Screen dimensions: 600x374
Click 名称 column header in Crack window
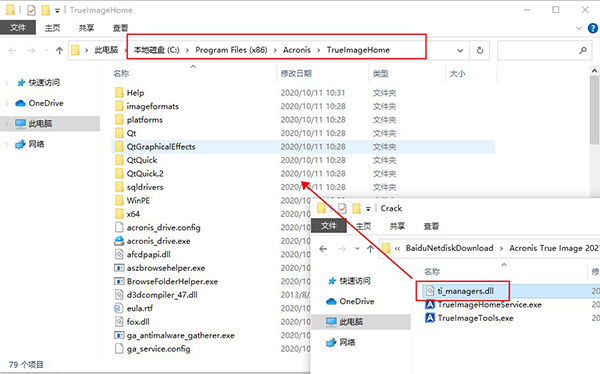432,271
